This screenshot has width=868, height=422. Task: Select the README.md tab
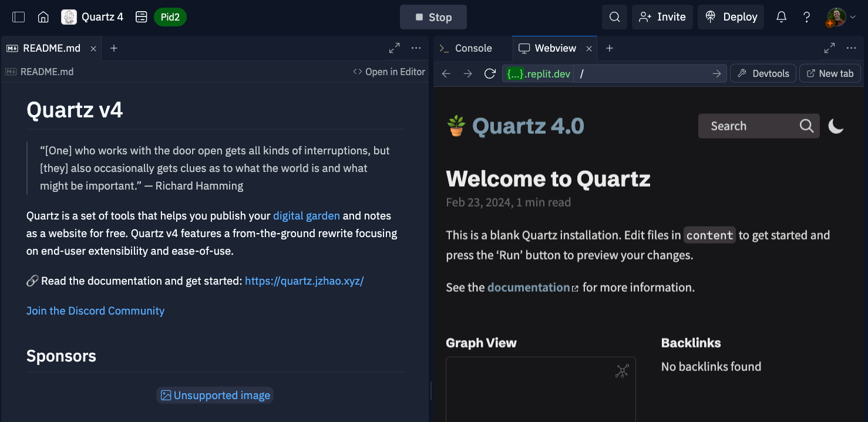pyautogui.click(x=51, y=48)
